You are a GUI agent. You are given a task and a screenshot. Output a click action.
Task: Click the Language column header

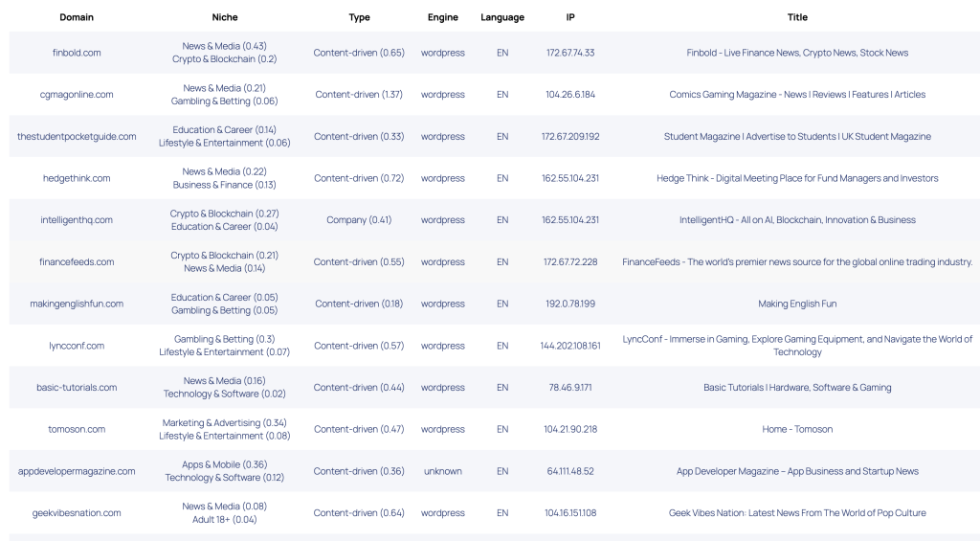coord(502,17)
